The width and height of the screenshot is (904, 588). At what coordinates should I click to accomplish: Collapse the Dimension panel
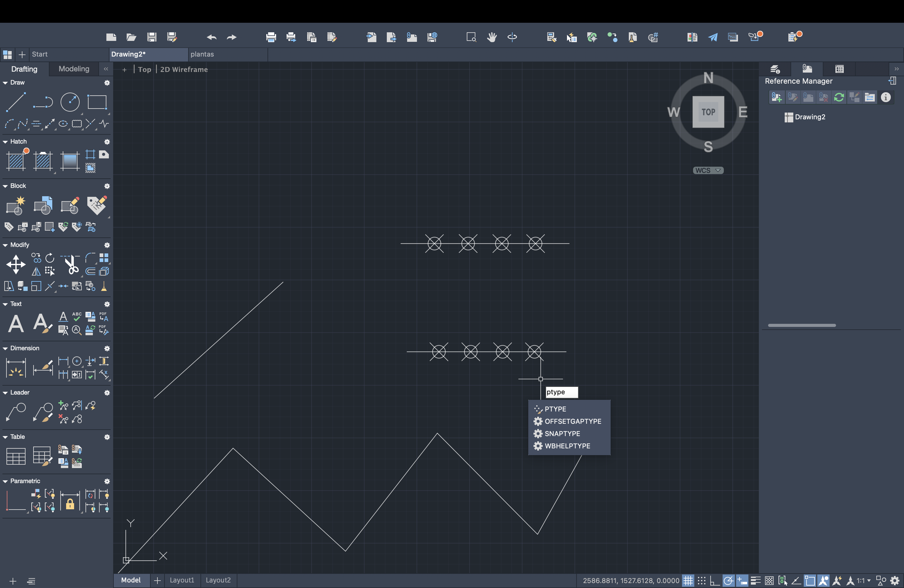pyautogui.click(x=5, y=348)
